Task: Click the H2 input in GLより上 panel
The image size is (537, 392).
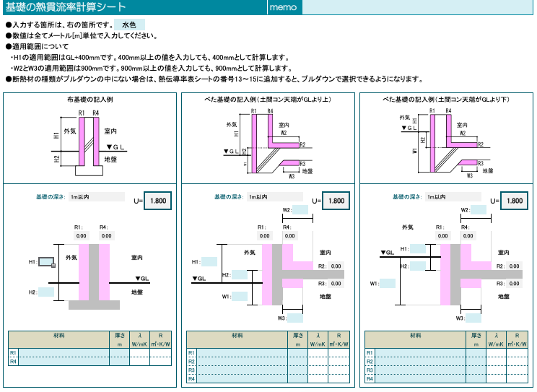Action: coord(240,275)
